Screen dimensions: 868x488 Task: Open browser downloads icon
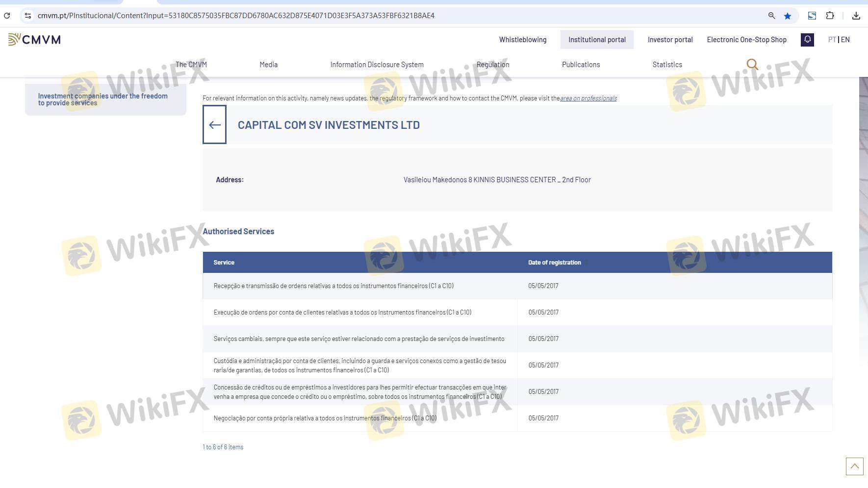coord(856,16)
